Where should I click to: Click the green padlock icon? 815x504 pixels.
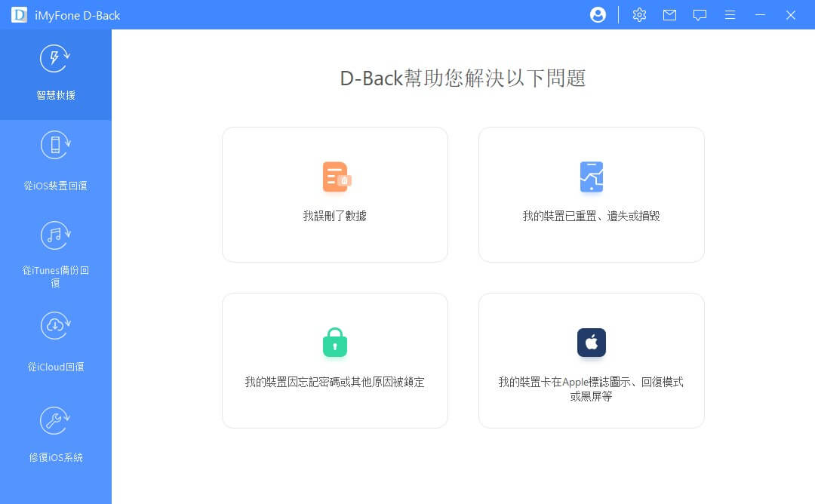335,343
